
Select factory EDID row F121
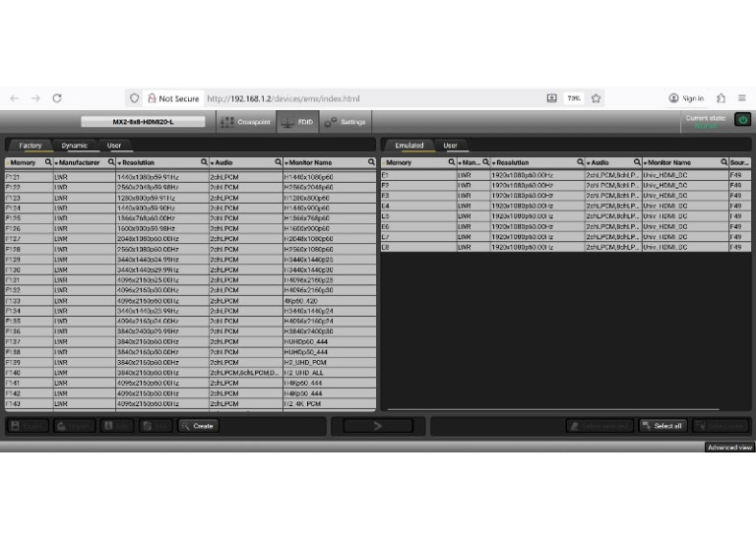click(190, 177)
